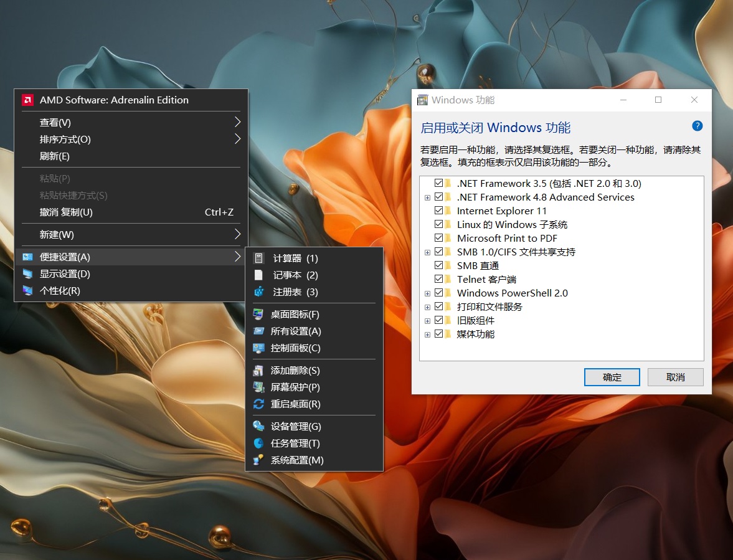Select the folder icon beside SMB 直通
Image resolution: width=733 pixels, height=560 pixels.
pos(448,265)
